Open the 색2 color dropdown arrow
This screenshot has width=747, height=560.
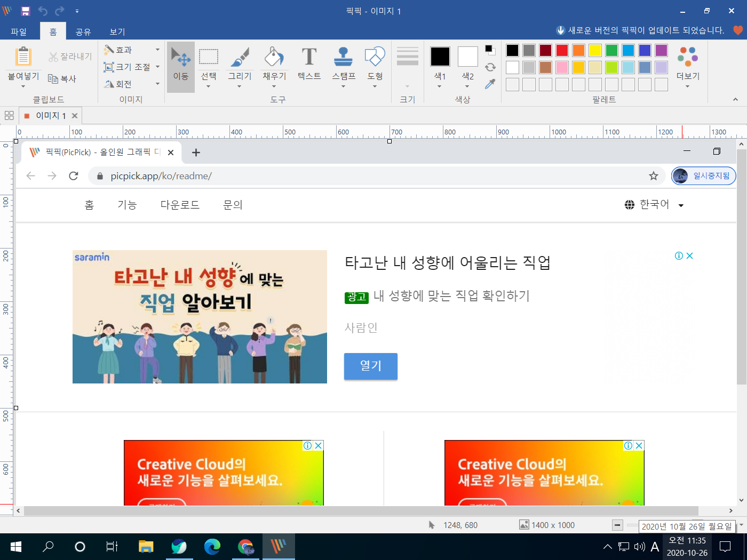(467, 86)
